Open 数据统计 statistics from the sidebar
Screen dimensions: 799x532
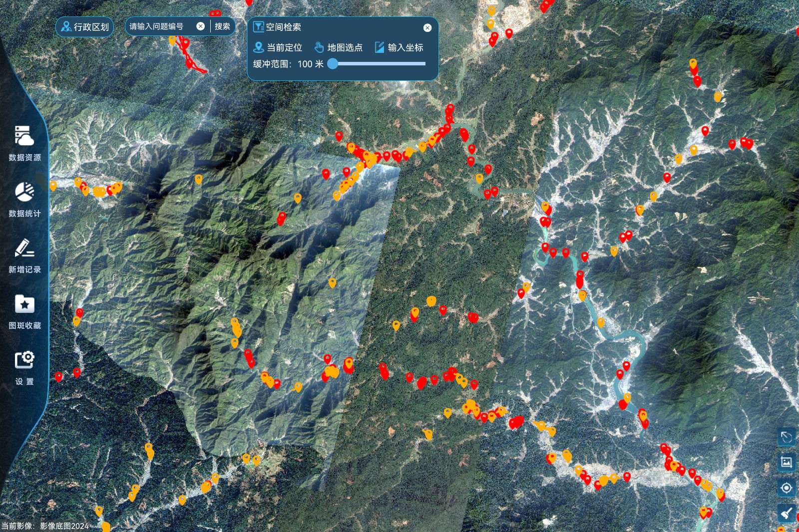(x=24, y=199)
